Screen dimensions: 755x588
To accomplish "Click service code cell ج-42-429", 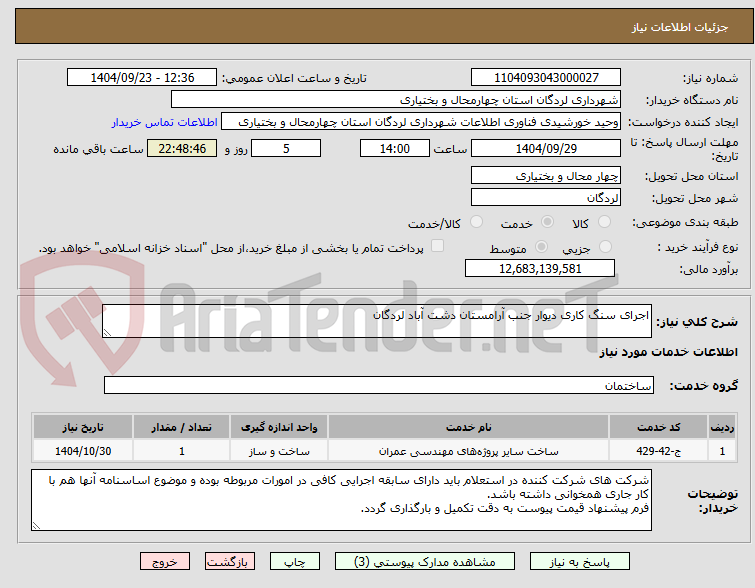I will 658,451.
